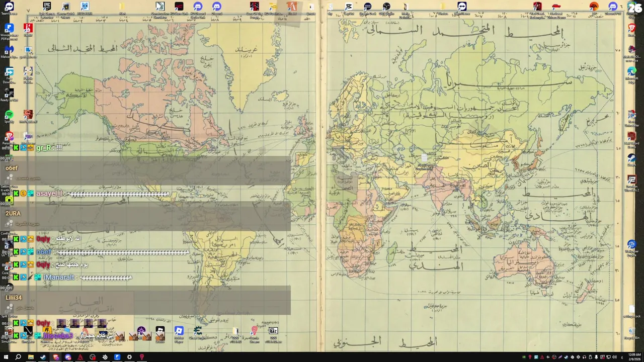The width and height of the screenshot is (644, 362).
Task: Open the Construction Simulator shortcut
Action: tap(160, 6)
